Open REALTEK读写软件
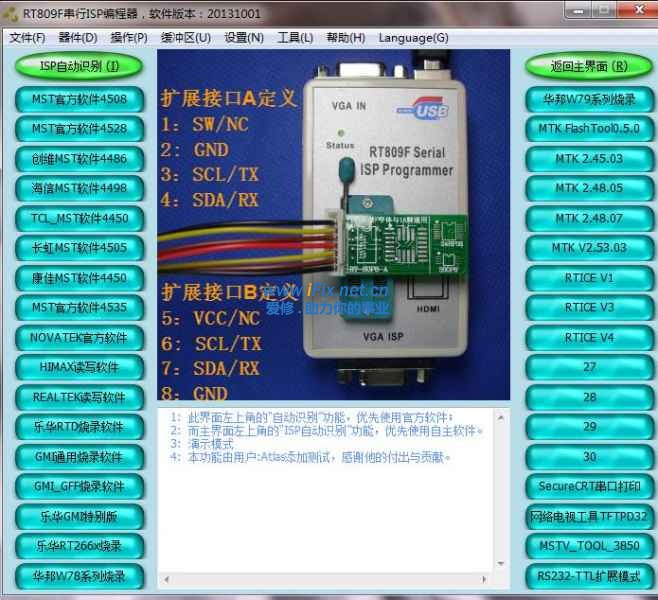 79,397
